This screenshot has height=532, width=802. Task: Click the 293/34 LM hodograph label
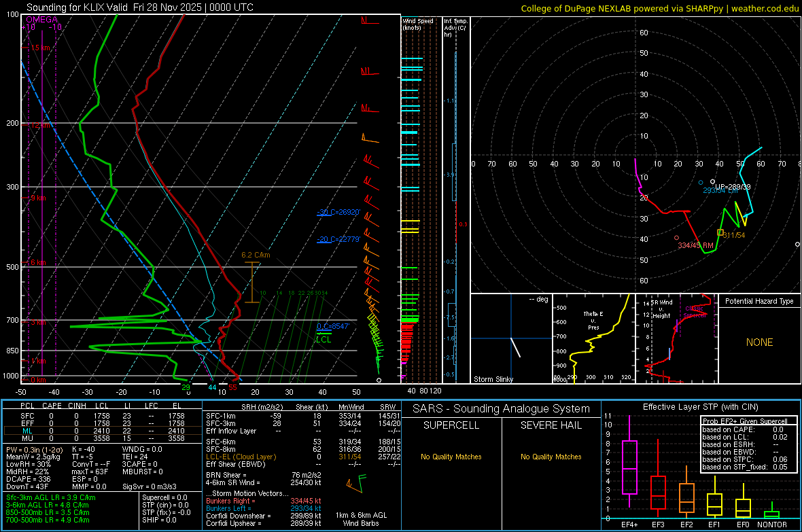(720, 191)
